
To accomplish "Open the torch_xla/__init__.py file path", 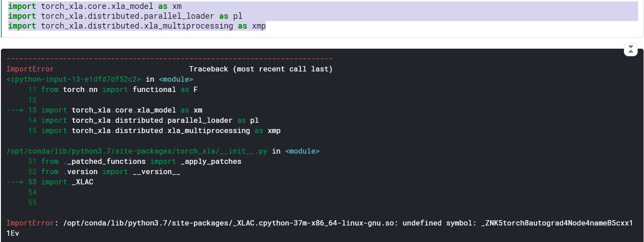I will click(137, 151).
